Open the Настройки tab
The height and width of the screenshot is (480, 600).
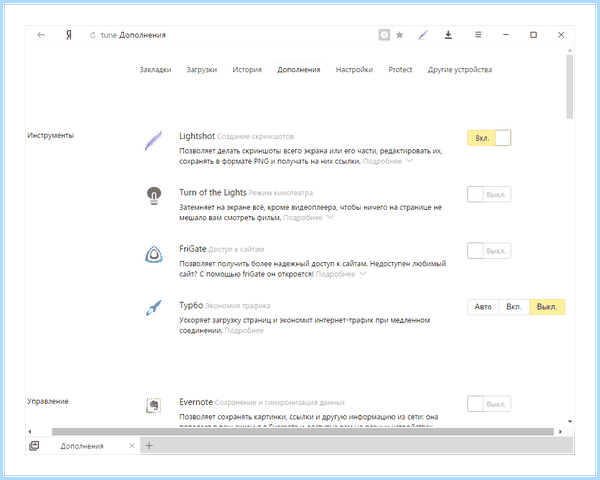tap(354, 70)
